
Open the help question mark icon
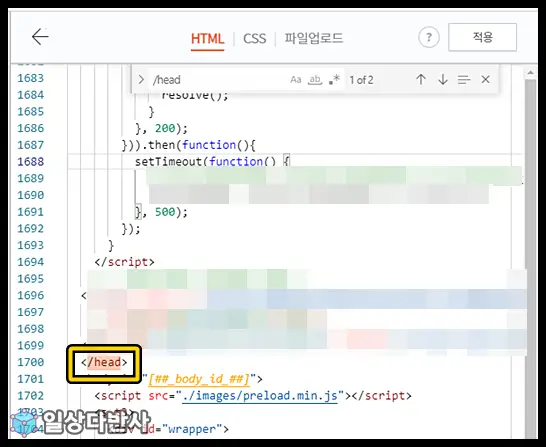coord(429,37)
